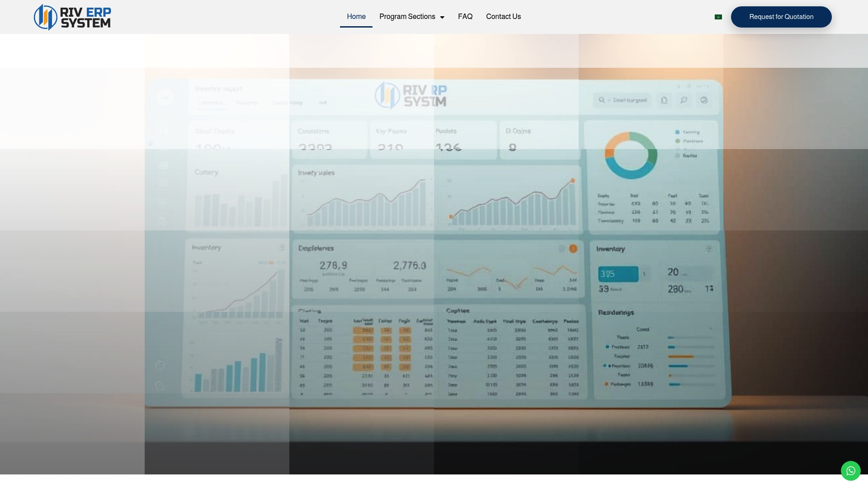Image resolution: width=868 pixels, height=488 pixels.
Task: Select the Home navigation tab
Action: click(356, 17)
